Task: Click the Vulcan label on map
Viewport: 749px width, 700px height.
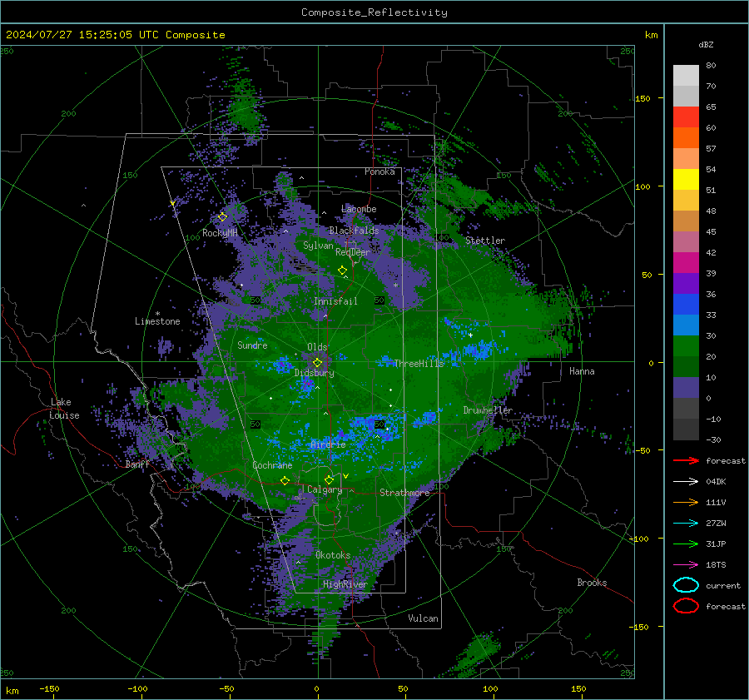Action: 424,618
